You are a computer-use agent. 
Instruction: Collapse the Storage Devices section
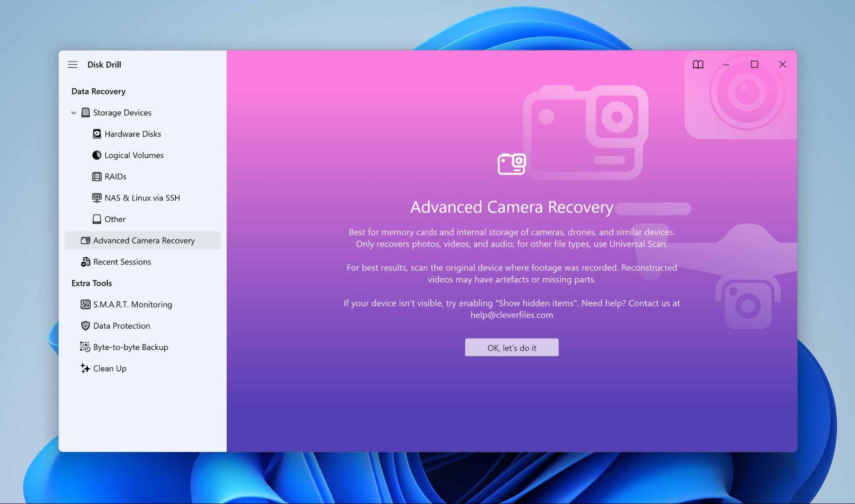(74, 112)
